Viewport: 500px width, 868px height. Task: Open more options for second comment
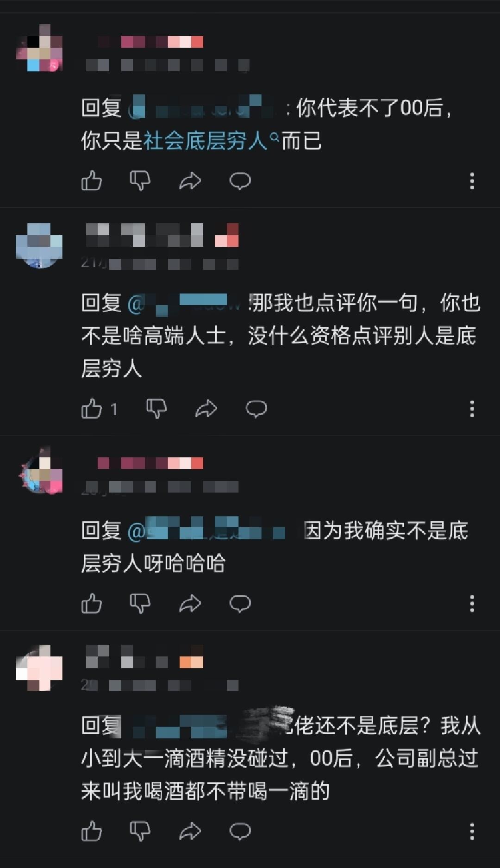472,409
